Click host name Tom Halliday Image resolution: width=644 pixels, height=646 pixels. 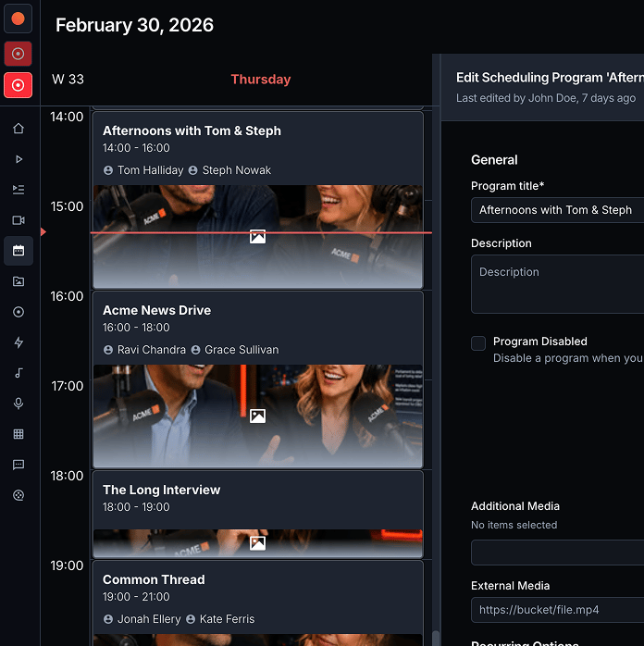(150, 170)
